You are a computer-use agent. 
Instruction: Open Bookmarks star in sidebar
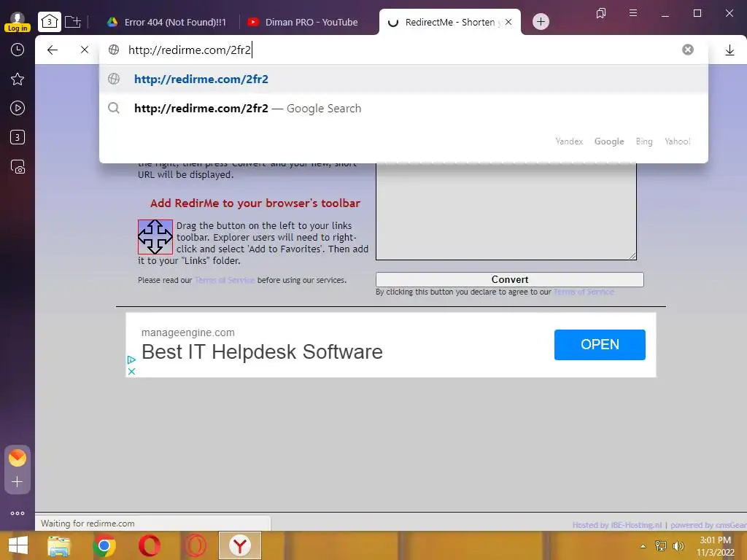[x=18, y=79]
